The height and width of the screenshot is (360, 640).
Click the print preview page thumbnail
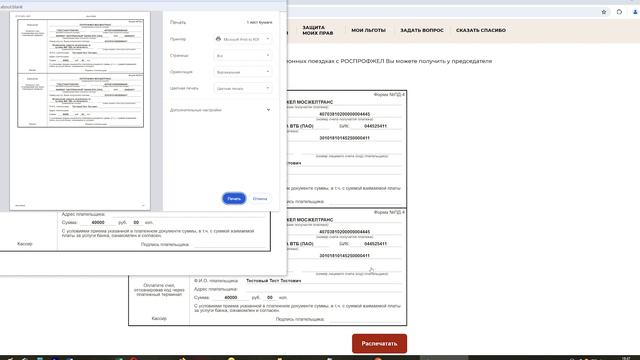coord(80,111)
